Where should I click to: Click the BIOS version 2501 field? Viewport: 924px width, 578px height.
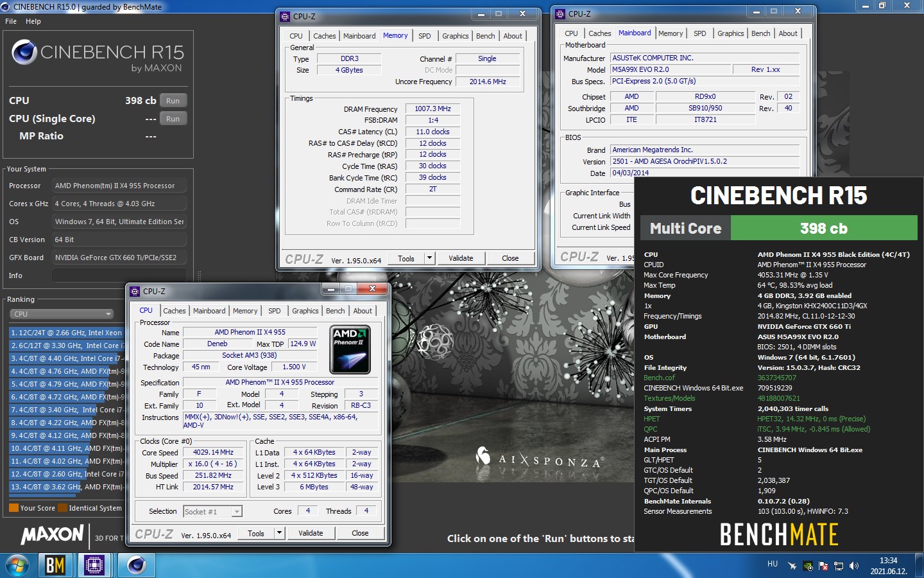click(705, 161)
